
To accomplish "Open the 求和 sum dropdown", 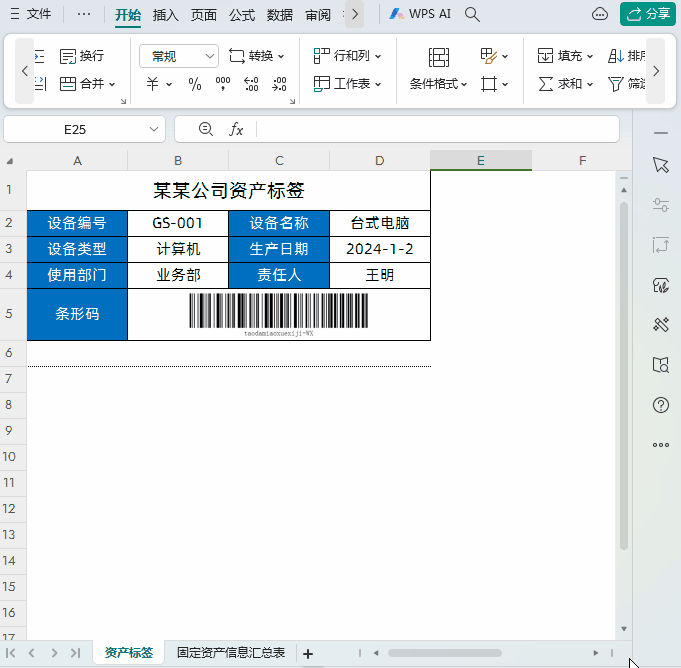I will 565,83.
